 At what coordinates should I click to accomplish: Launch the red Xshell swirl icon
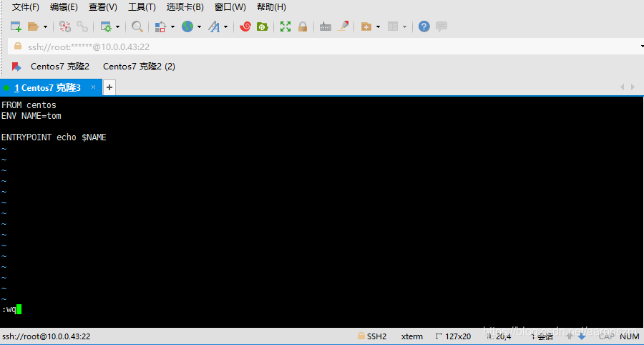click(x=245, y=26)
